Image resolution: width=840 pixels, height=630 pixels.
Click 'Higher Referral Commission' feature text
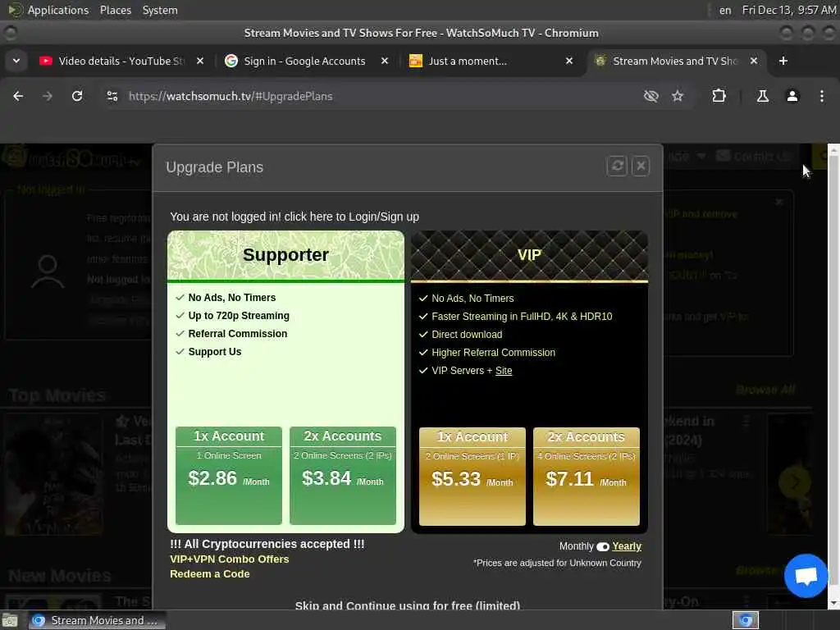[x=493, y=353]
